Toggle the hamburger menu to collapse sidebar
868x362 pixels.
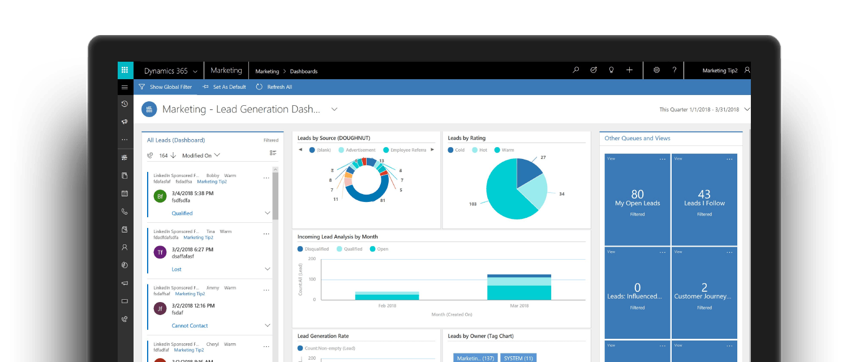coord(124,87)
